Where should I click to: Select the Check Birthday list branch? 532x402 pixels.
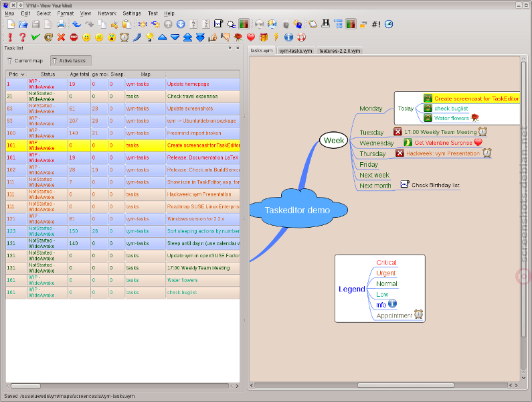(436, 185)
